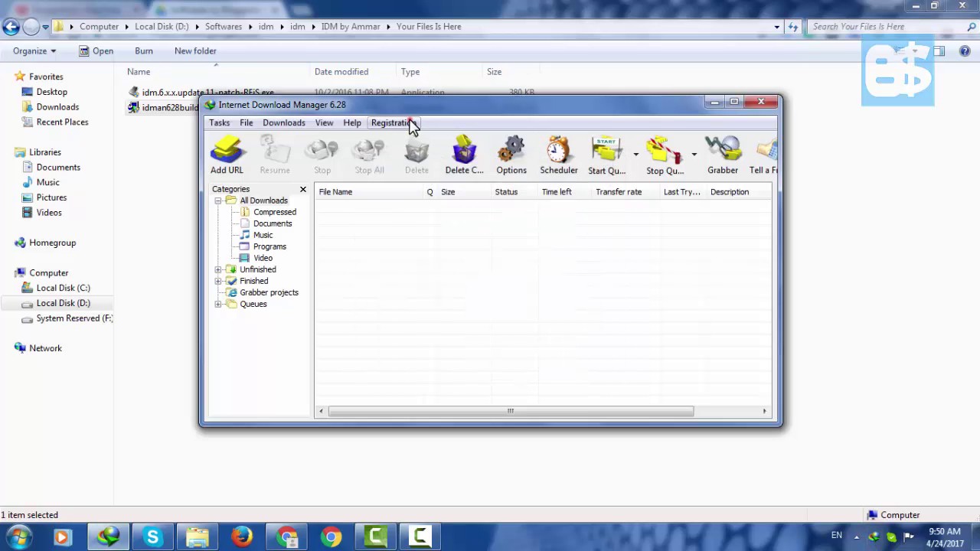Open Skype from the taskbar
The image size is (980, 551).
coord(153,537)
